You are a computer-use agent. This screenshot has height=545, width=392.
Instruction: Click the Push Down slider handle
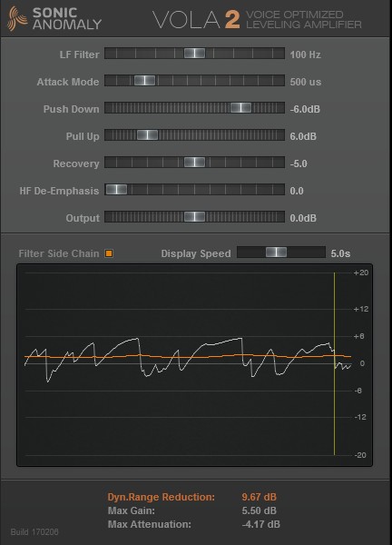[x=241, y=107]
